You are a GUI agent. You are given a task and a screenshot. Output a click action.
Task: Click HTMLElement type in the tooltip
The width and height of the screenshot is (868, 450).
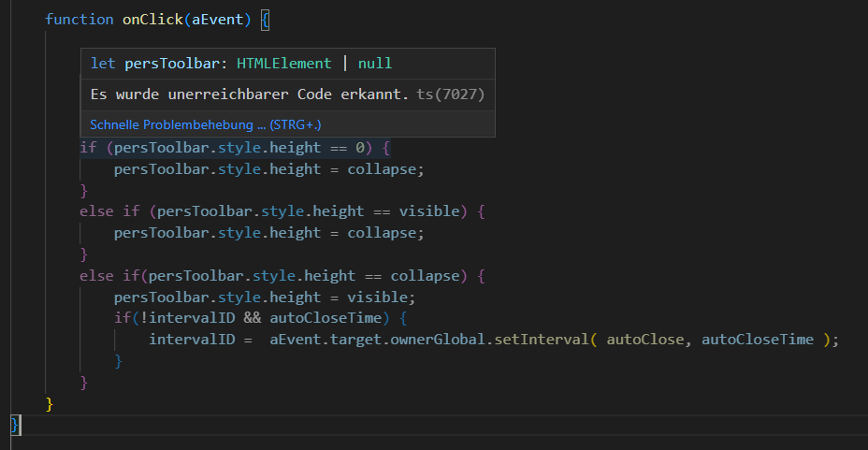pos(283,64)
